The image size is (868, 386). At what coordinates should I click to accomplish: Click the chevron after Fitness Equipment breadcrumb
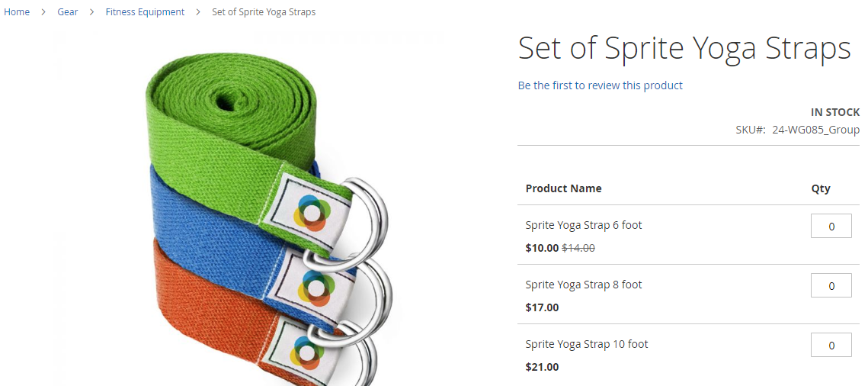click(x=198, y=12)
